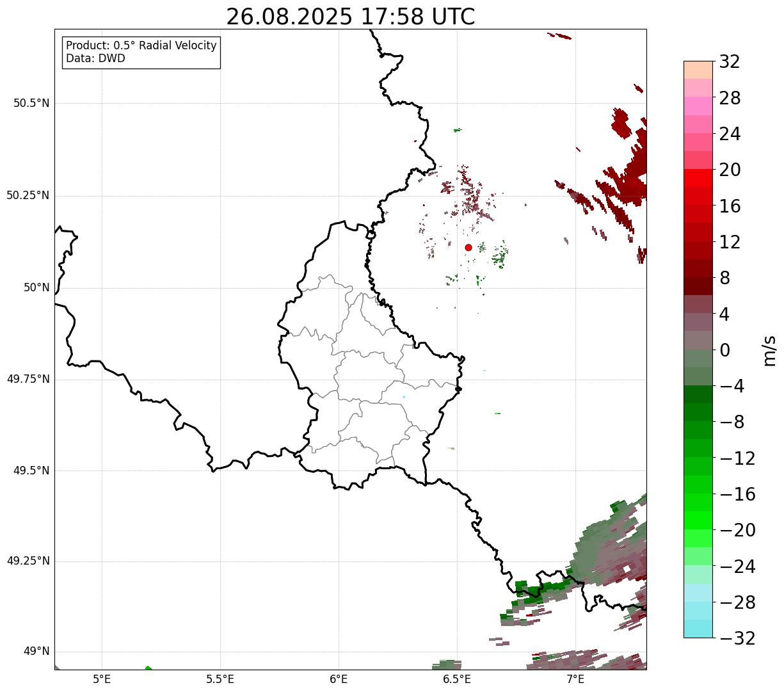The image size is (784, 692).
Task: Click the colorbar tick label −4
Action: (x=732, y=386)
